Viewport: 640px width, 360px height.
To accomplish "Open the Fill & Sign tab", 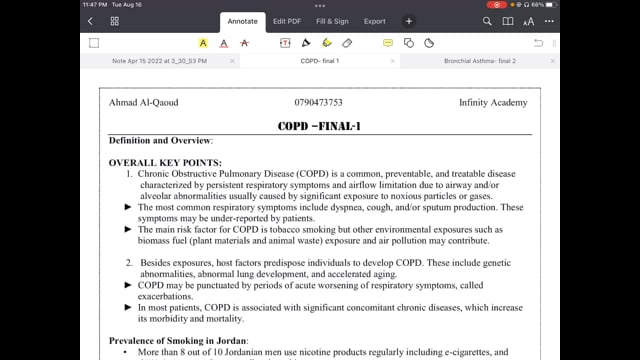I will (x=332, y=21).
